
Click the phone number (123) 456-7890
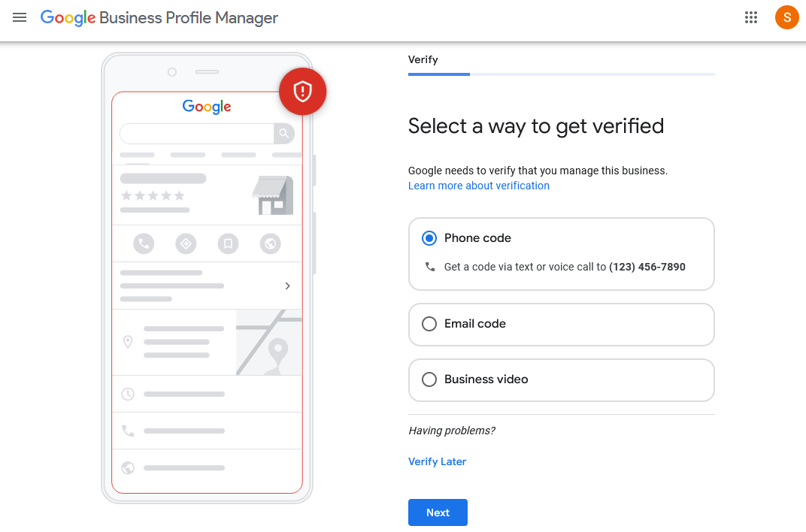tap(647, 267)
